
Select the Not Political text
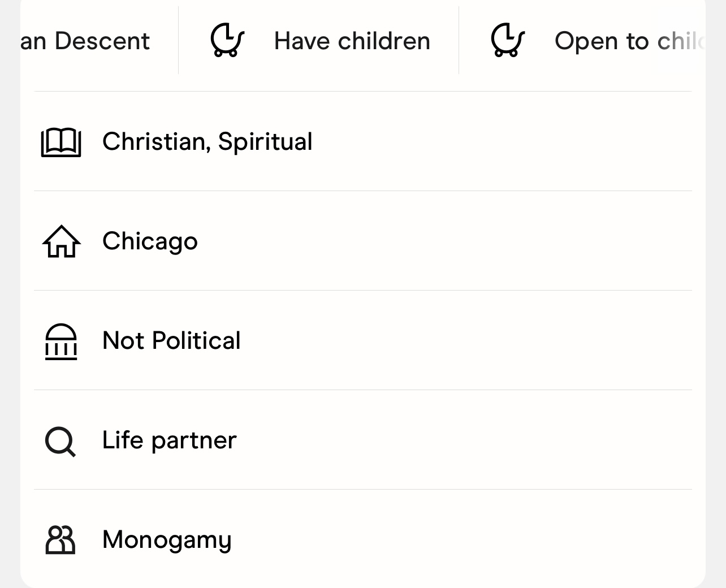tap(171, 341)
